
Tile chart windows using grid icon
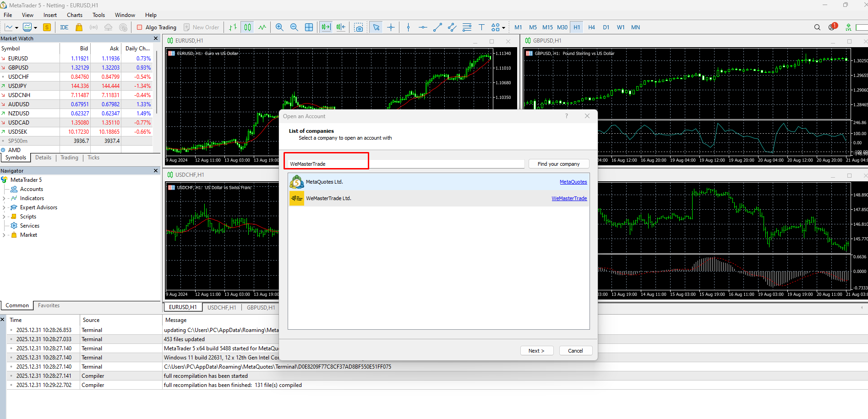[309, 27]
